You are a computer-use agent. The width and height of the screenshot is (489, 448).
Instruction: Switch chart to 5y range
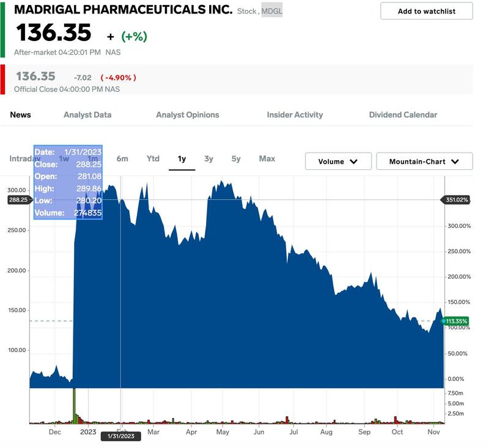(236, 159)
